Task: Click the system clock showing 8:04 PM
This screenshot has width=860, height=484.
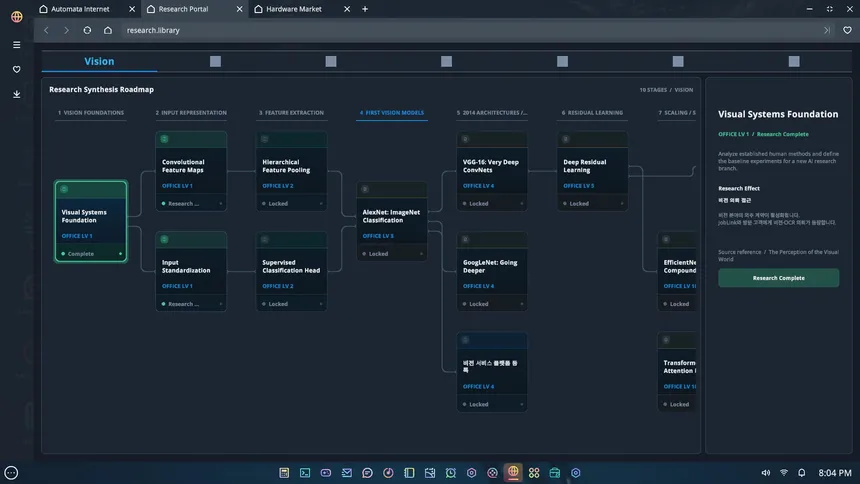Action: tap(834, 472)
